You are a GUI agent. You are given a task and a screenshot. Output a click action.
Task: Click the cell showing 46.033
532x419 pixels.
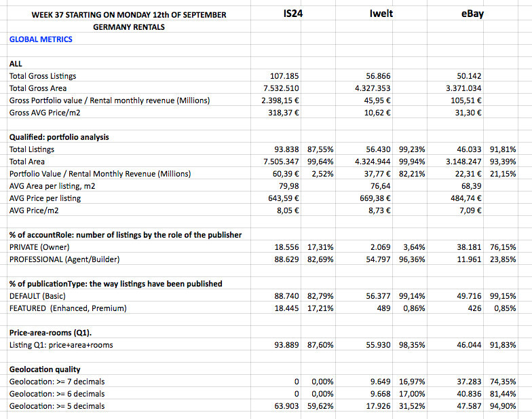469,149
